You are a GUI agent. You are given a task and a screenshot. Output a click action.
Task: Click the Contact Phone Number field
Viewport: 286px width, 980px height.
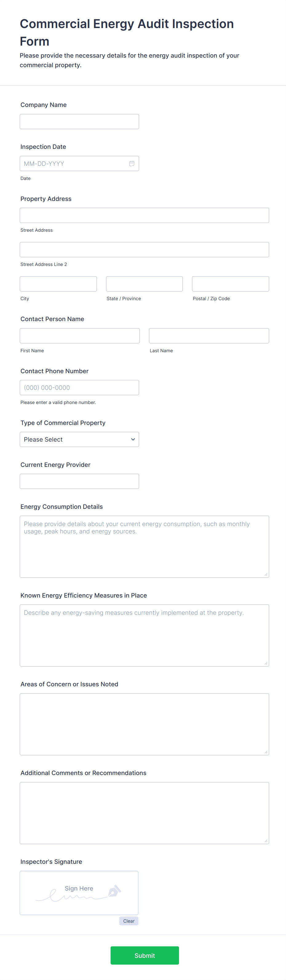pos(79,388)
